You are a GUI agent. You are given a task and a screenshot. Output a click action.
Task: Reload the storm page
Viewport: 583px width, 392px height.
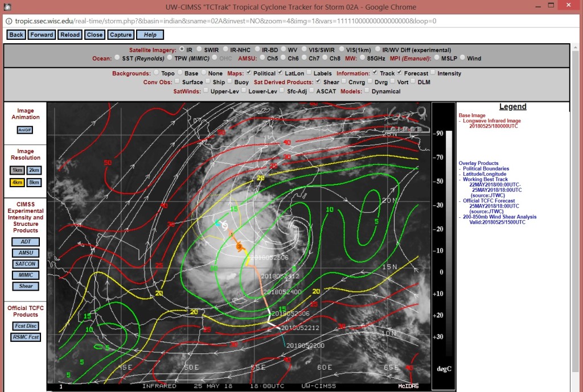pyautogui.click(x=70, y=35)
